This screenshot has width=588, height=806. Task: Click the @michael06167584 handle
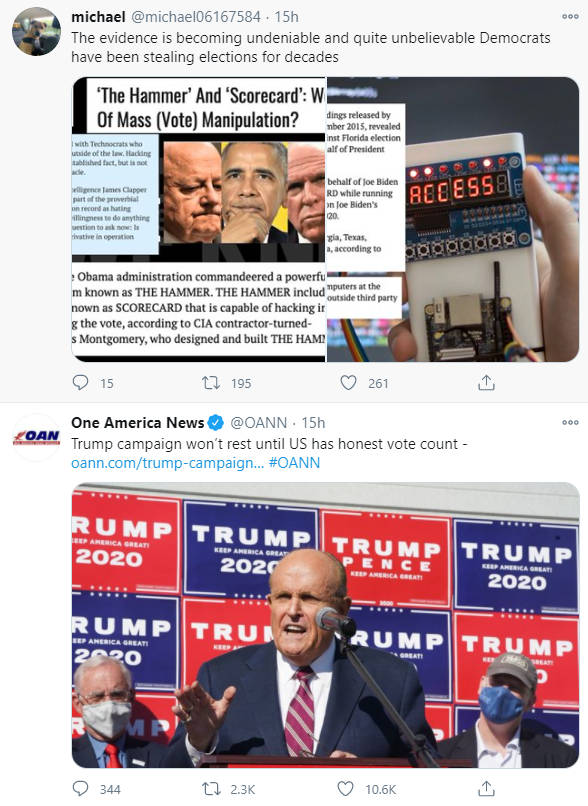[196, 17]
